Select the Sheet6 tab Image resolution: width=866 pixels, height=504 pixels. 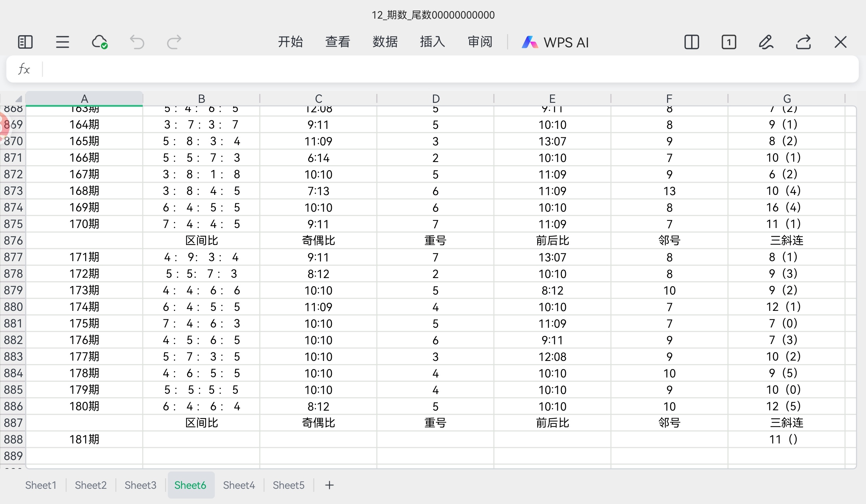(190, 485)
